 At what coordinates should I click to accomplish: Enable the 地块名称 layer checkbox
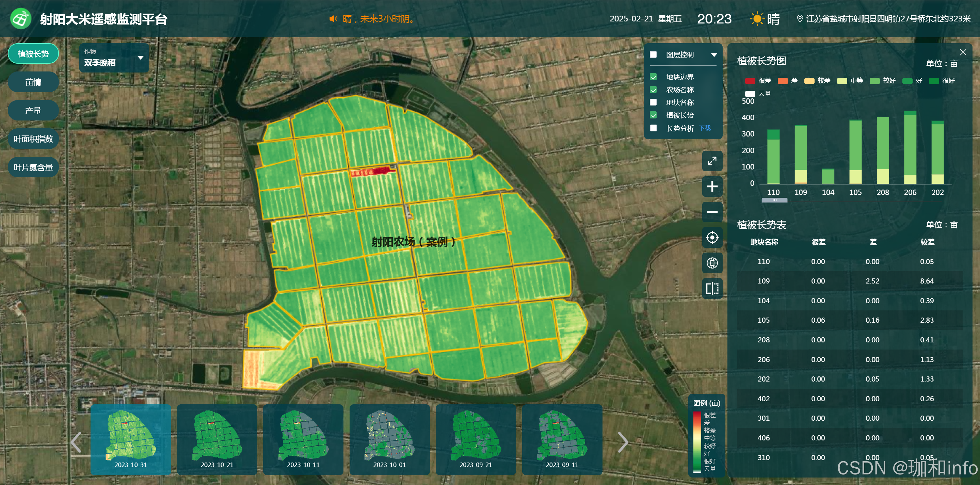(x=653, y=102)
